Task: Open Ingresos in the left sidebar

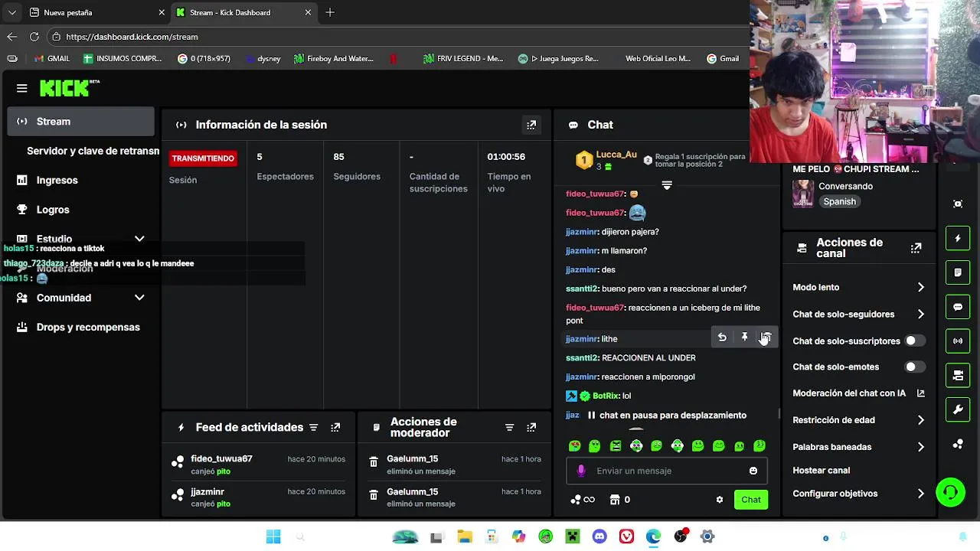Action: (80, 181)
